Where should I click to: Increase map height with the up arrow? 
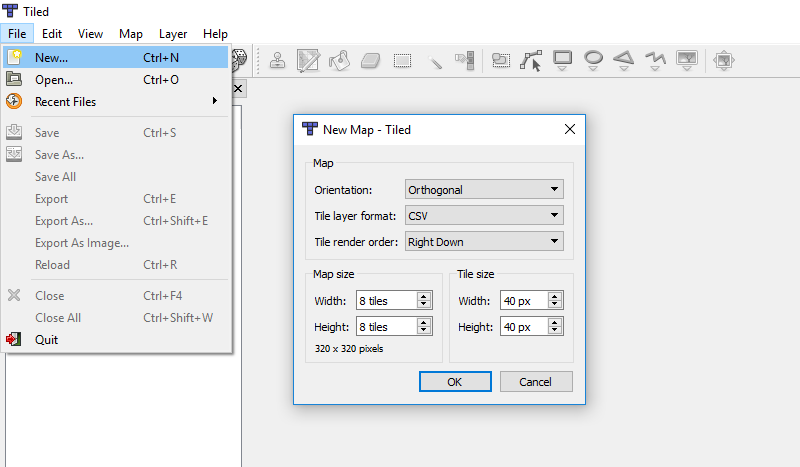(x=423, y=322)
